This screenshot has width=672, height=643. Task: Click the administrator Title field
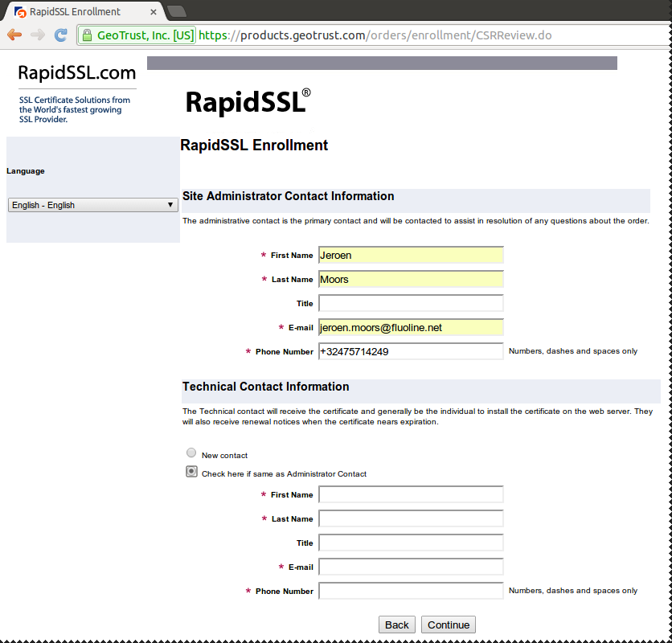coord(411,303)
